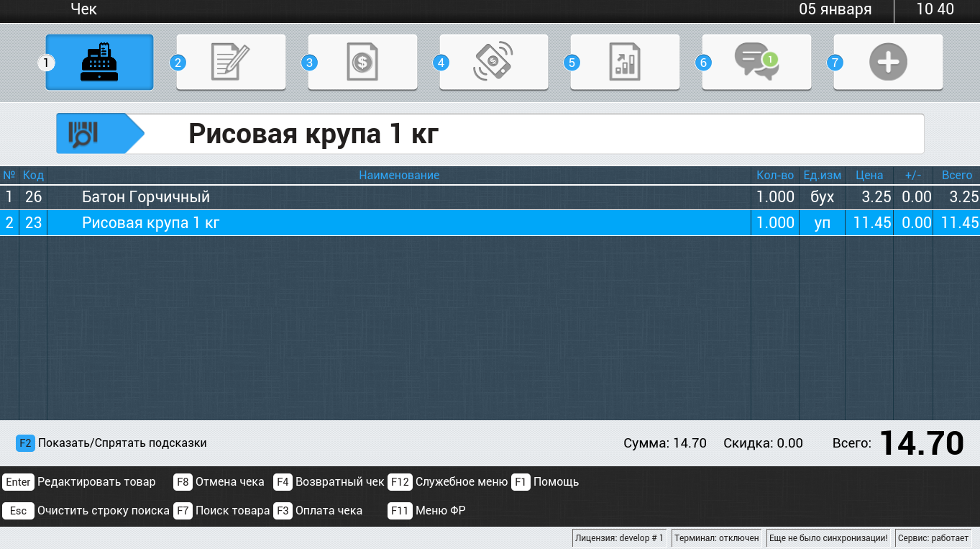Click the Лицензия: develop # 1 status
The width and height of the screenshot is (980, 549).
[x=620, y=537]
